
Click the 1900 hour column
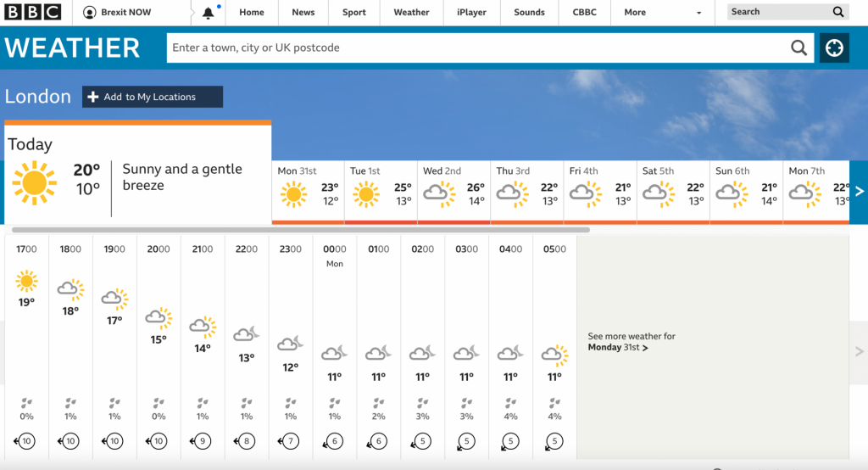point(114,347)
